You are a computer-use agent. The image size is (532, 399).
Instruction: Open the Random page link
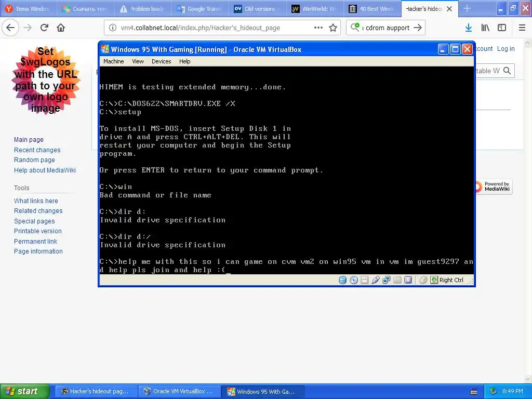34,160
